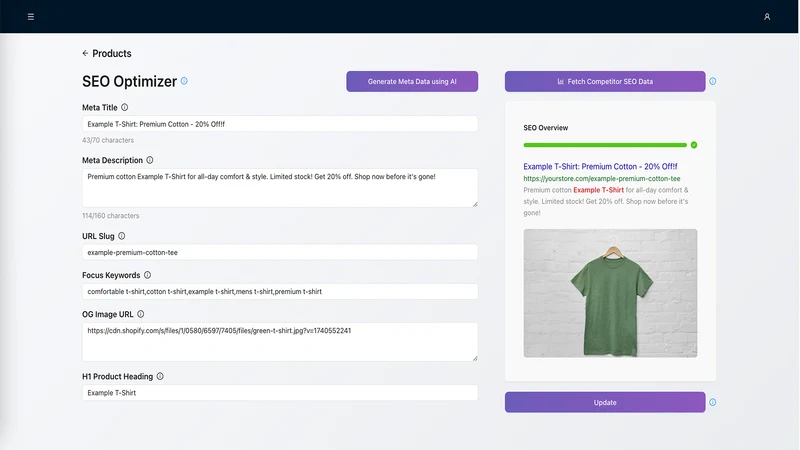This screenshot has height=450, width=800.
Task: Click the Focus Keywords input field
Action: click(x=280, y=291)
